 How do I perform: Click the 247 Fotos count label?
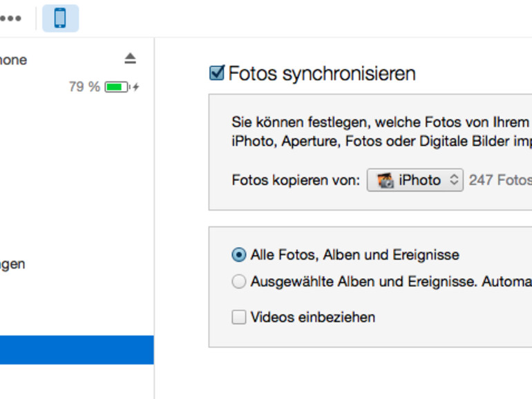click(500, 180)
